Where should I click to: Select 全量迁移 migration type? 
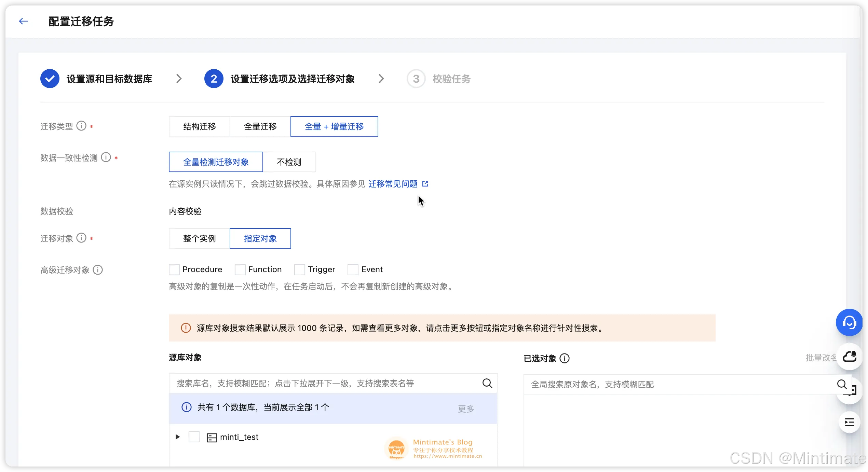[x=260, y=126]
